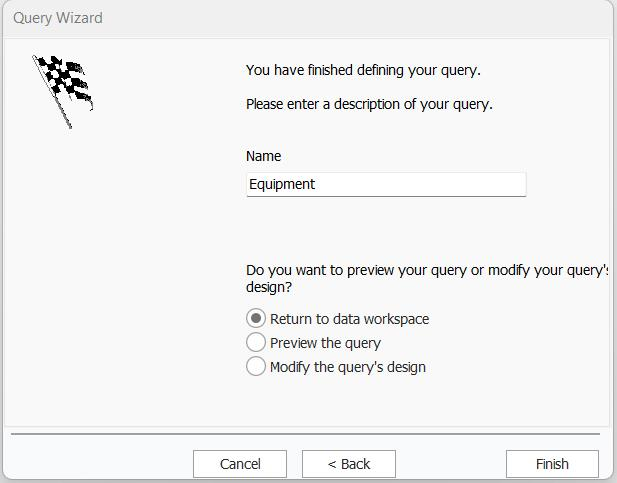Click the empty right end of the Name box

tap(480, 184)
